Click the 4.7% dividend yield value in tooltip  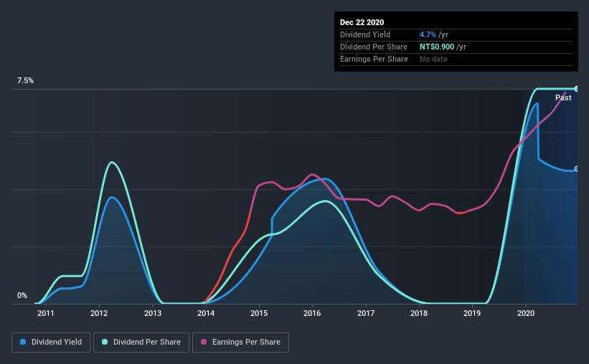pyautogui.click(x=428, y=34)
